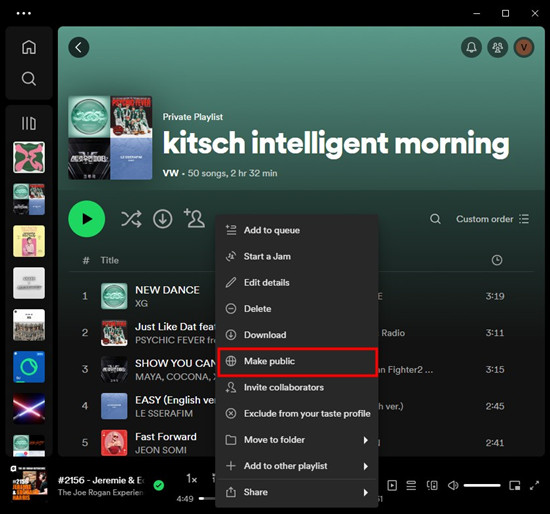This screenshot has height=514, width=550.
Task: Select Make public
Action: coord(297,361)
